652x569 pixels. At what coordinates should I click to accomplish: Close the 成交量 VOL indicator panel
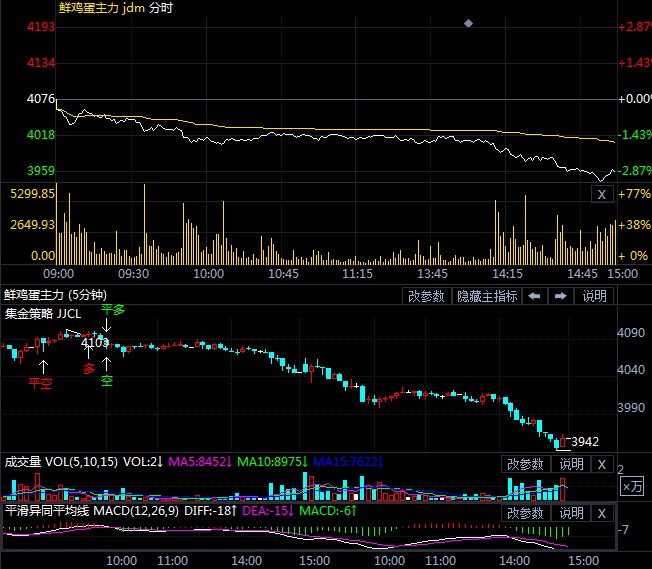point(601,464)
